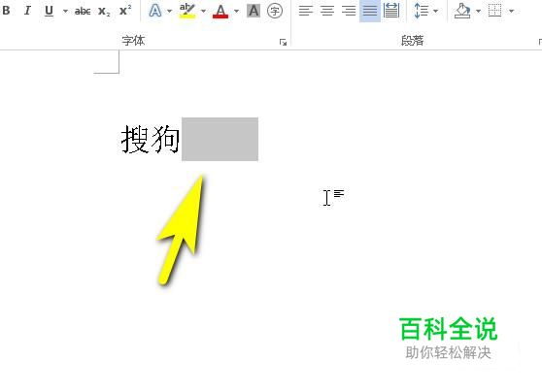The height and width of the screenshot is (392, 542).
Task: Apply paragraph shading fill
Action: [x=462, y=11]
